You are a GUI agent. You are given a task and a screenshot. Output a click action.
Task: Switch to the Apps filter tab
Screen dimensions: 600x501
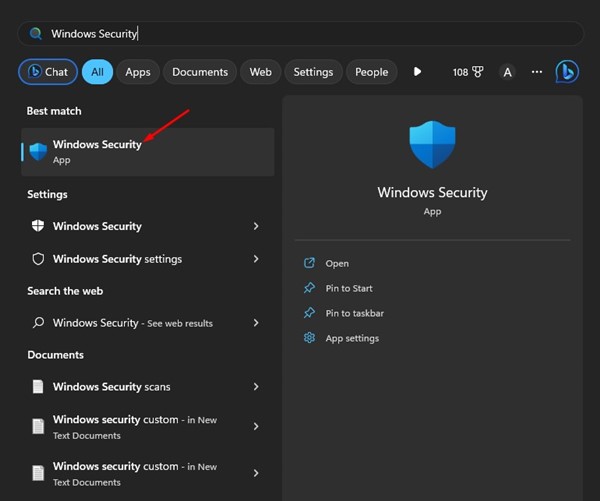pos(138,72)
